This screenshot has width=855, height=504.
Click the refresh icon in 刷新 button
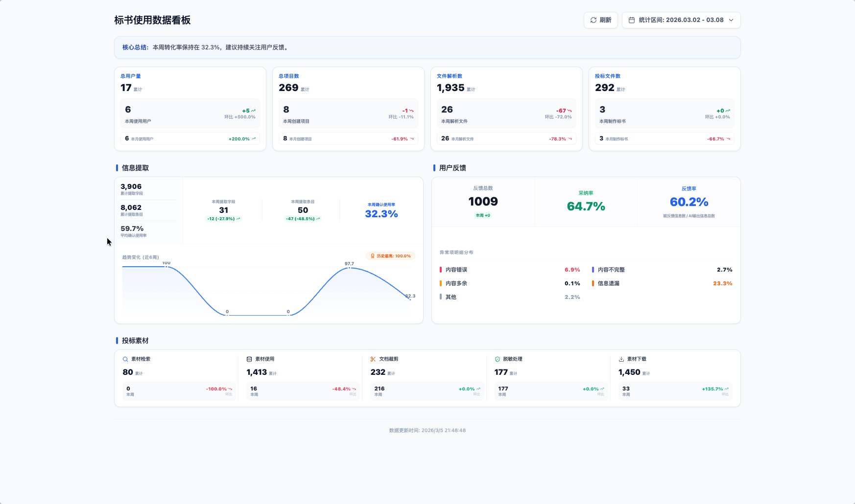(x=594, y=20)
